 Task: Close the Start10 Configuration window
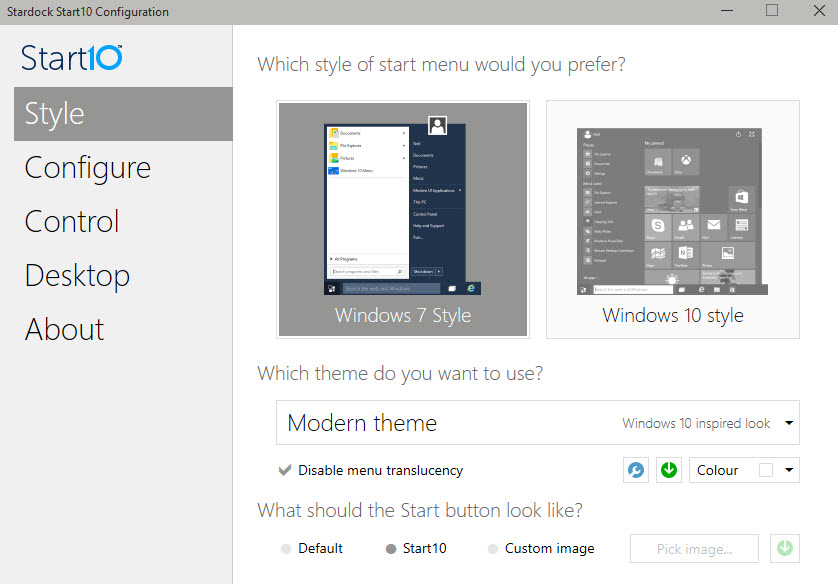pos(819,11)
